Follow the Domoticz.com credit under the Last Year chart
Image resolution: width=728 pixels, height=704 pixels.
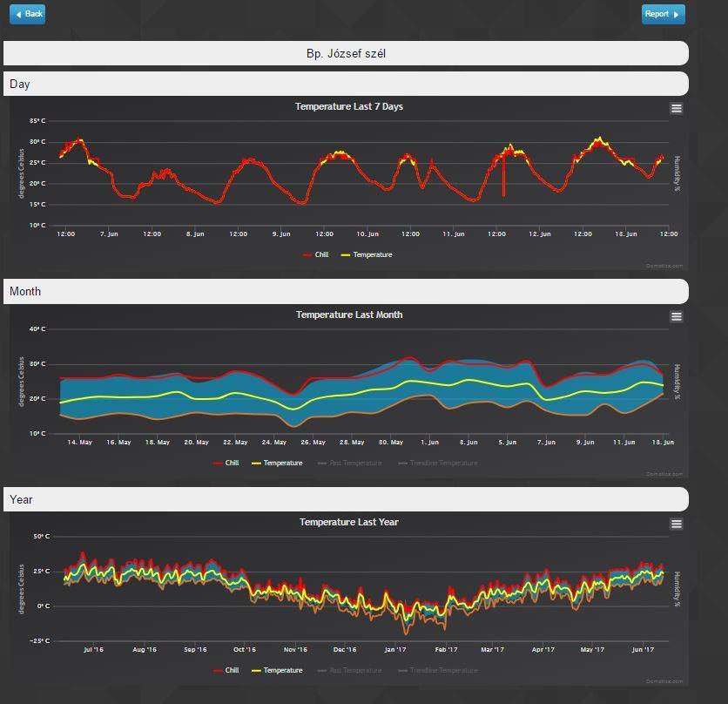pos(664,681)
